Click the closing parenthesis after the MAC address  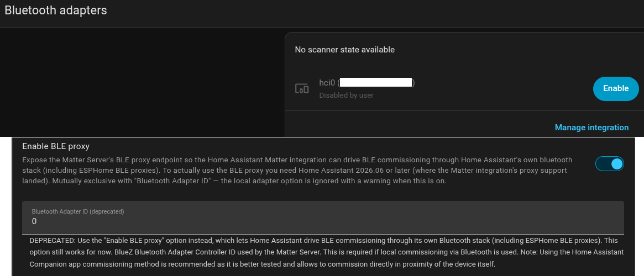413,83
